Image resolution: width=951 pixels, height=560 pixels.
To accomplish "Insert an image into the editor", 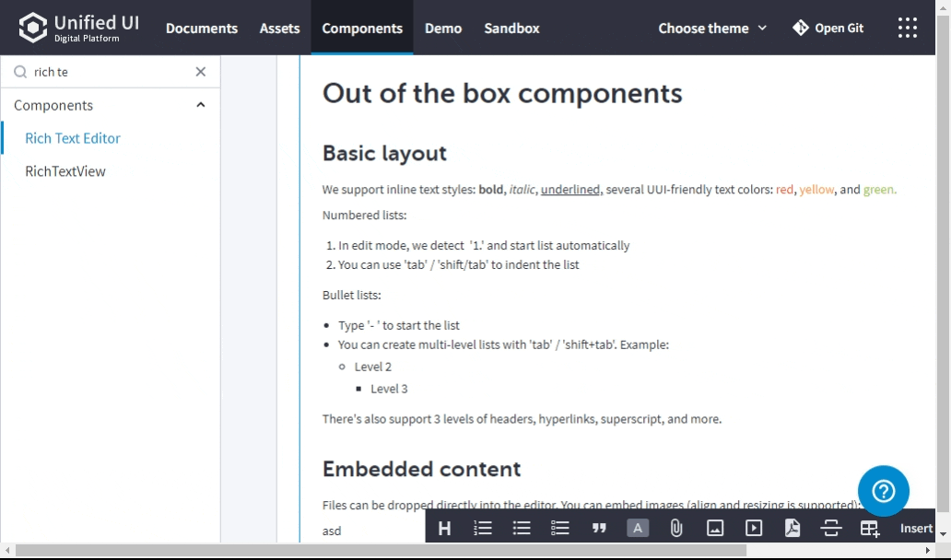I will [x=714, y=528].
